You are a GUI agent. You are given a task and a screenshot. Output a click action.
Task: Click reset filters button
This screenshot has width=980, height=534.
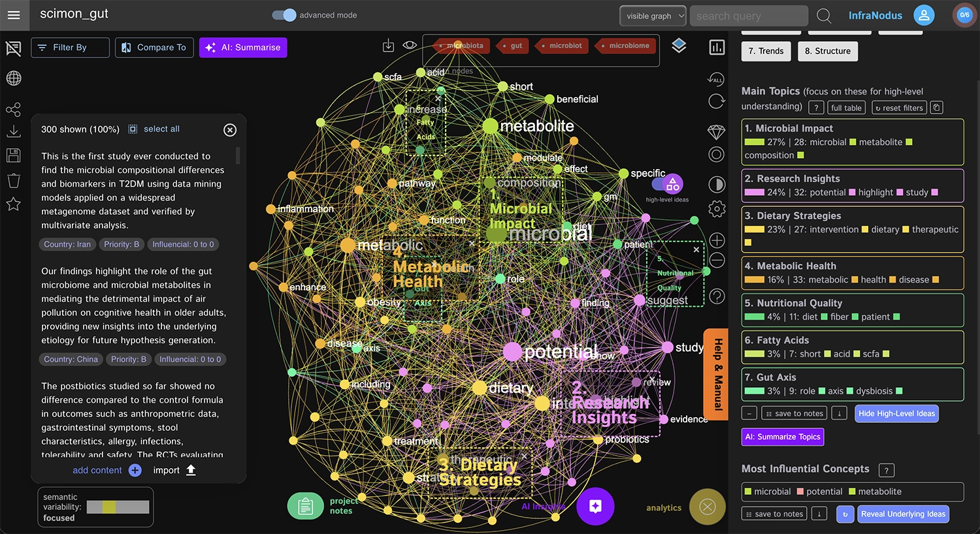pos(900,108)
